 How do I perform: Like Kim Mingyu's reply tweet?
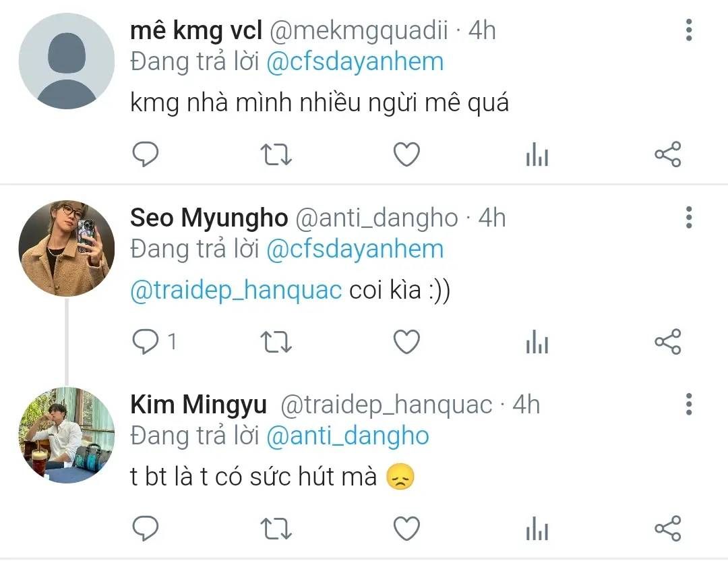point(406,529)
